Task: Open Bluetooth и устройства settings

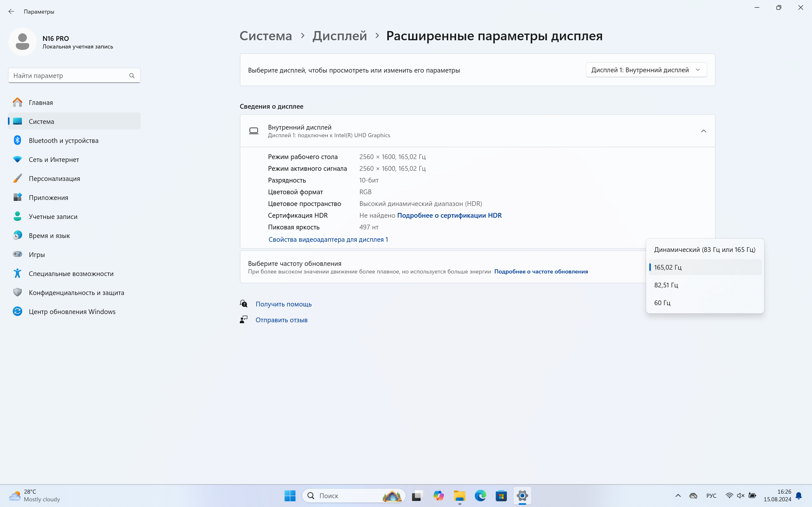Action: coord(64,140)
